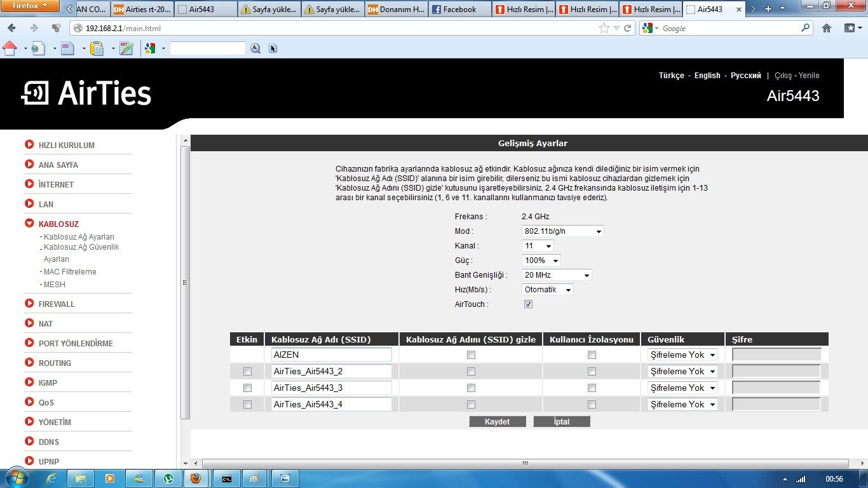Click the Google search magnifier button
868x488 pixels.
pos(806,28)
